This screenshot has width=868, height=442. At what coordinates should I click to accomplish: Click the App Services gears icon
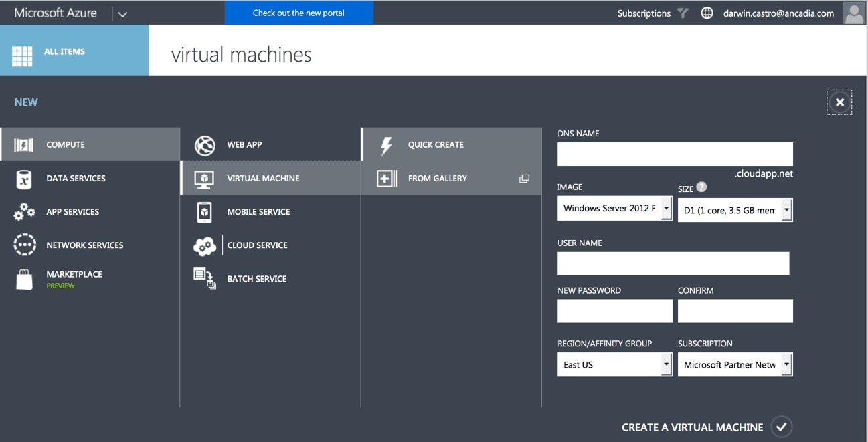(24, 212)
